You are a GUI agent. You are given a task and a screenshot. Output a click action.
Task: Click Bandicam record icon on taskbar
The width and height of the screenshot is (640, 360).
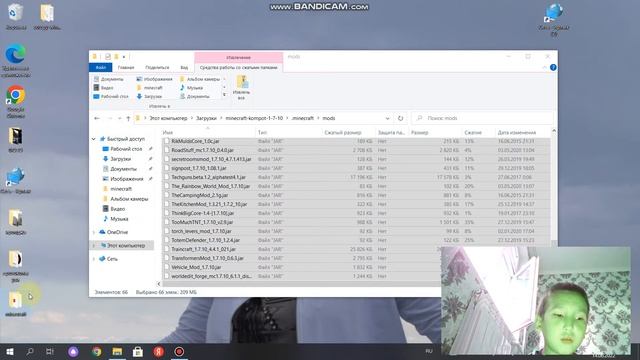click(179, 351)
